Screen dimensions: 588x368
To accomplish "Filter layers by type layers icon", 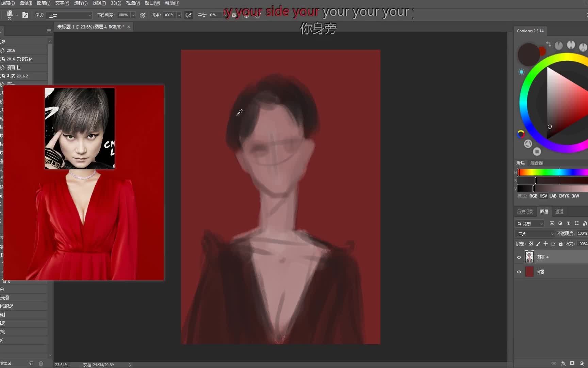I will pos(568,224).
